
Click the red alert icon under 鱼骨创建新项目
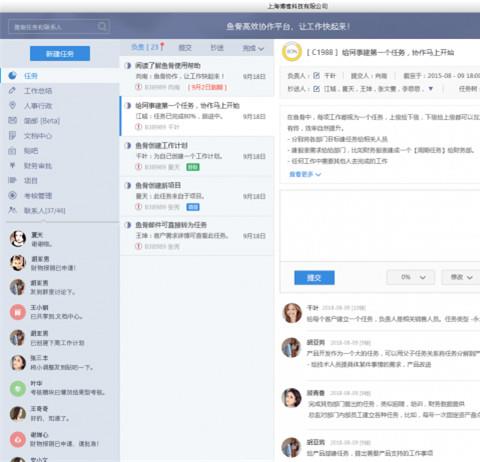(138, 207)
